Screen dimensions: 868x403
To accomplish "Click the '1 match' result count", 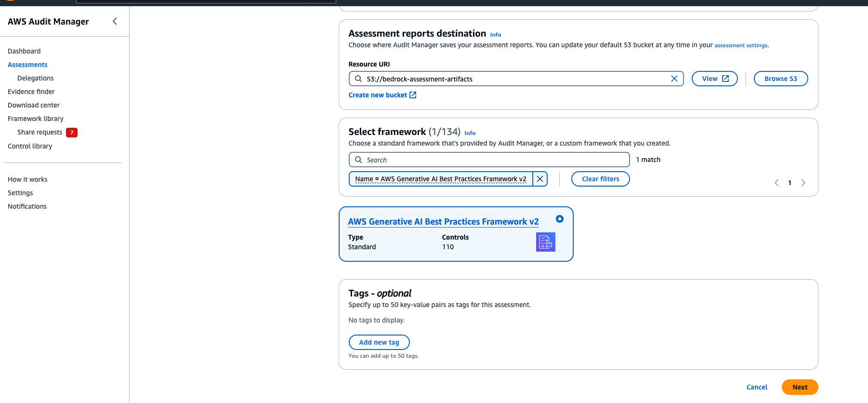I will (x=648, y=160).
